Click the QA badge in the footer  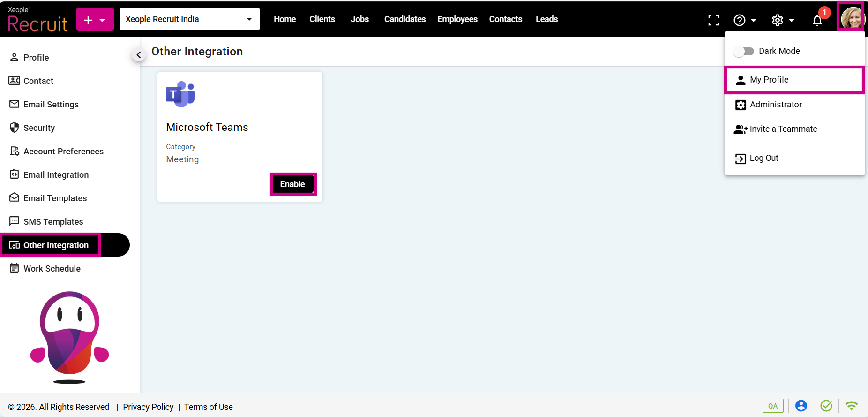point(772,406)
